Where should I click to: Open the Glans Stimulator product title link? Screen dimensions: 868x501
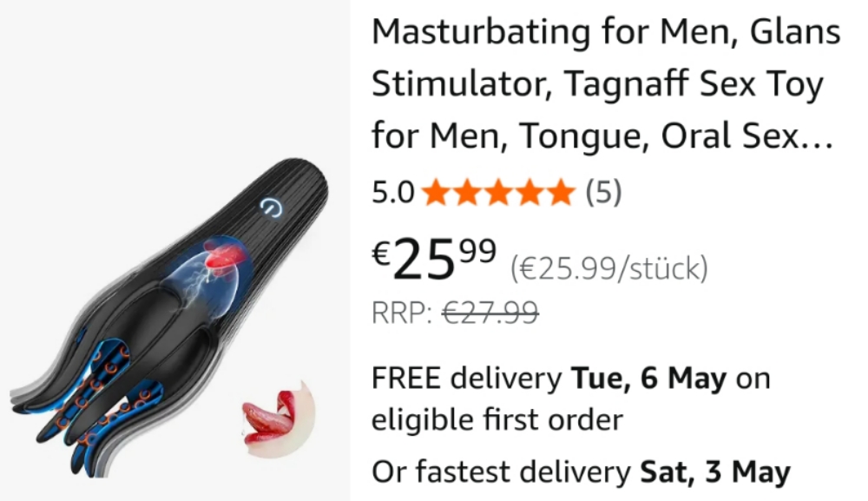[x=606, y=83]
